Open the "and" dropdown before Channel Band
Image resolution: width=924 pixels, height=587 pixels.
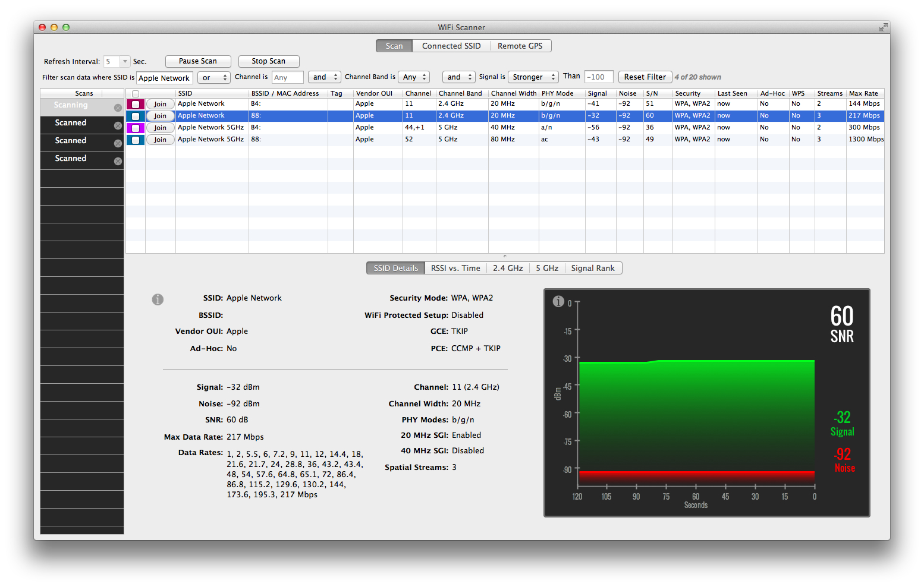pyautogui.click(x=325, y=77)
